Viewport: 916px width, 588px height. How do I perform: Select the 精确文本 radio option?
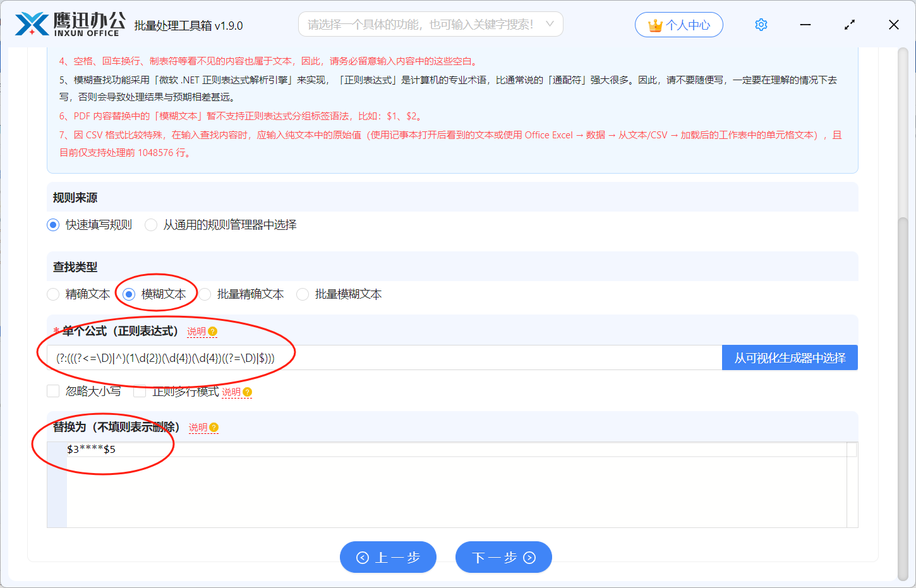(x=52, y=294)
